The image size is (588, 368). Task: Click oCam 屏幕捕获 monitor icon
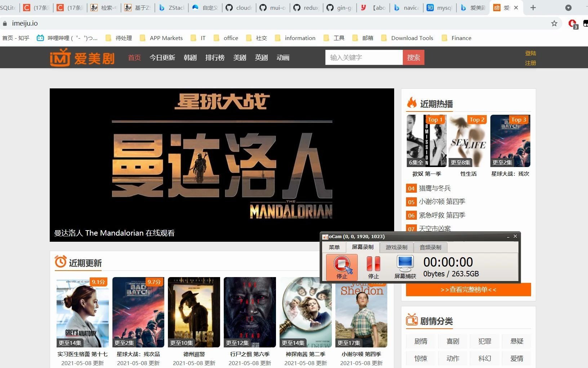click(x=405, y=264)
